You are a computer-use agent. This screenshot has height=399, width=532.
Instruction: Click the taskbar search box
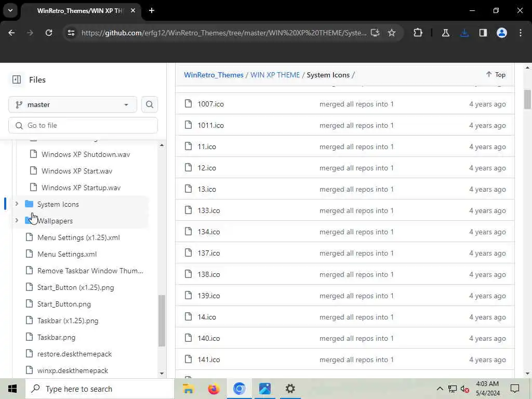pyautogui.click(x=100, y=389)
